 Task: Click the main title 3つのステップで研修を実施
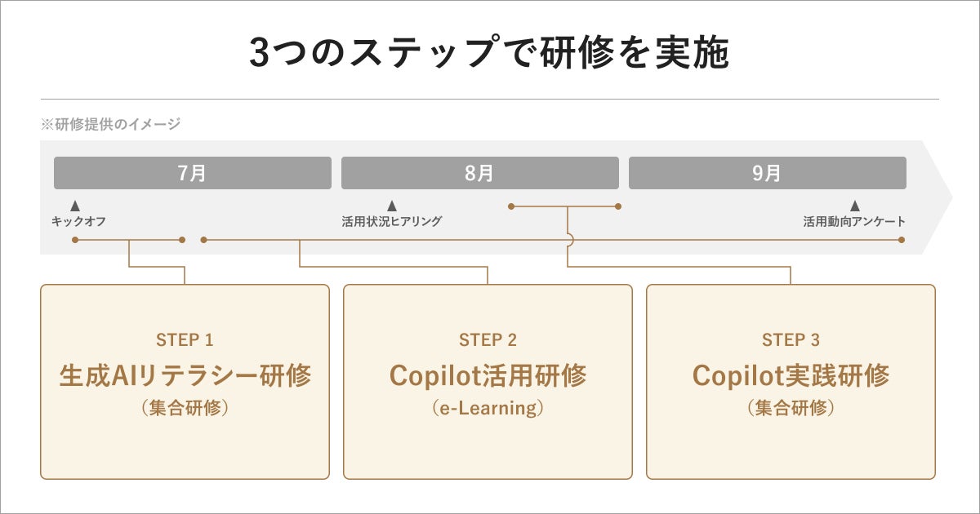(489, 54)
